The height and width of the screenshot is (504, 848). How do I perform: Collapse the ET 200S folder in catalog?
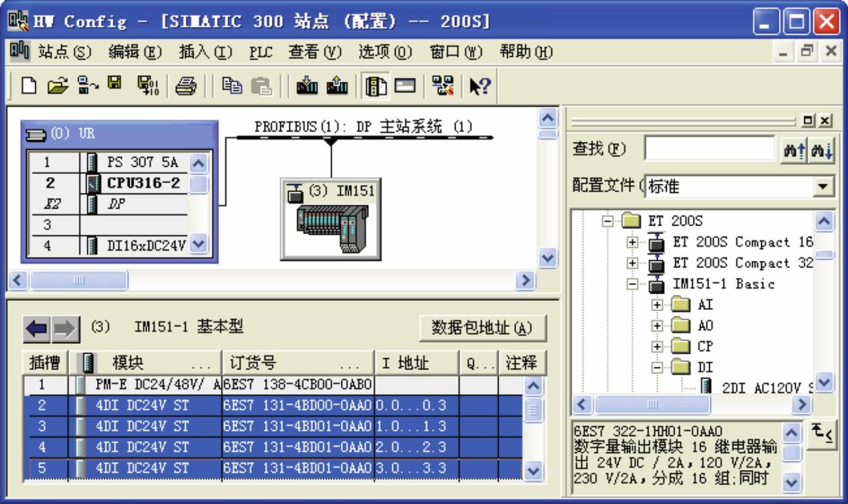[x=607, y=221]
